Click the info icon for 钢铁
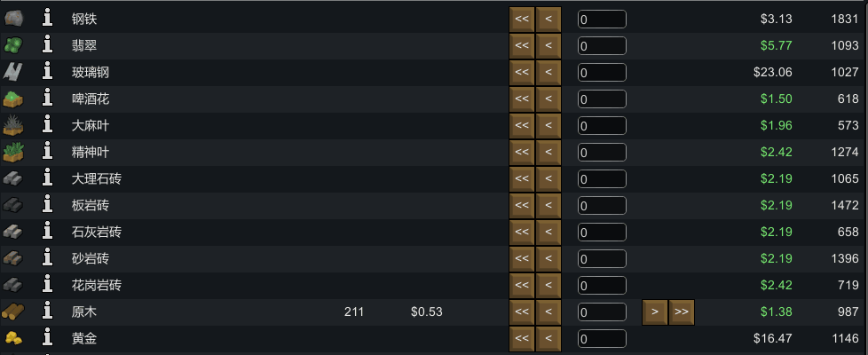The image size is (868, 355). click(48, 19)
